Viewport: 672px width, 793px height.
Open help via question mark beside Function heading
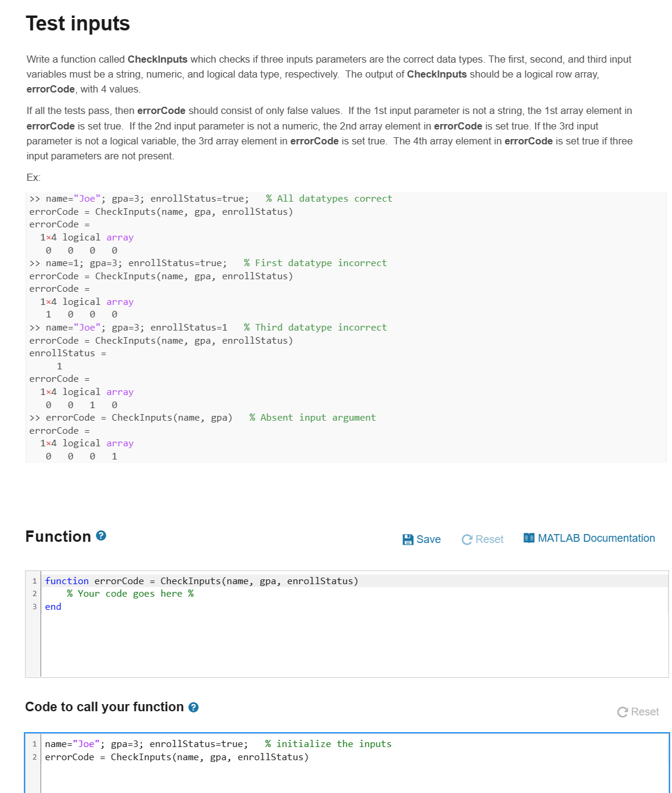pos(101,536)
